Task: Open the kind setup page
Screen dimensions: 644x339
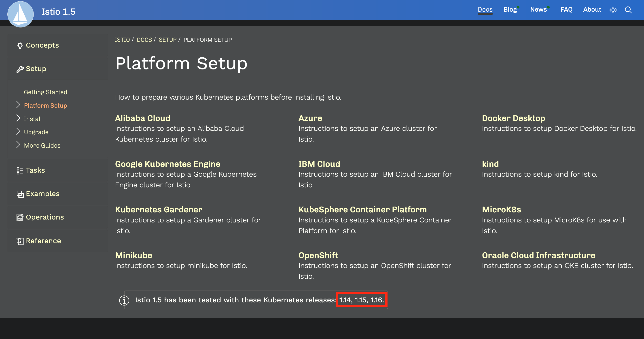Action: 490,164
